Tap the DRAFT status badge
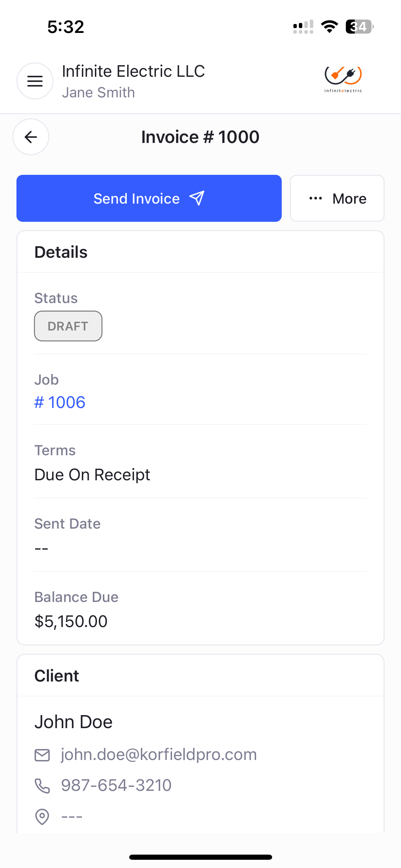The height and width of the screenshot is (868, 401). (68, 326)
